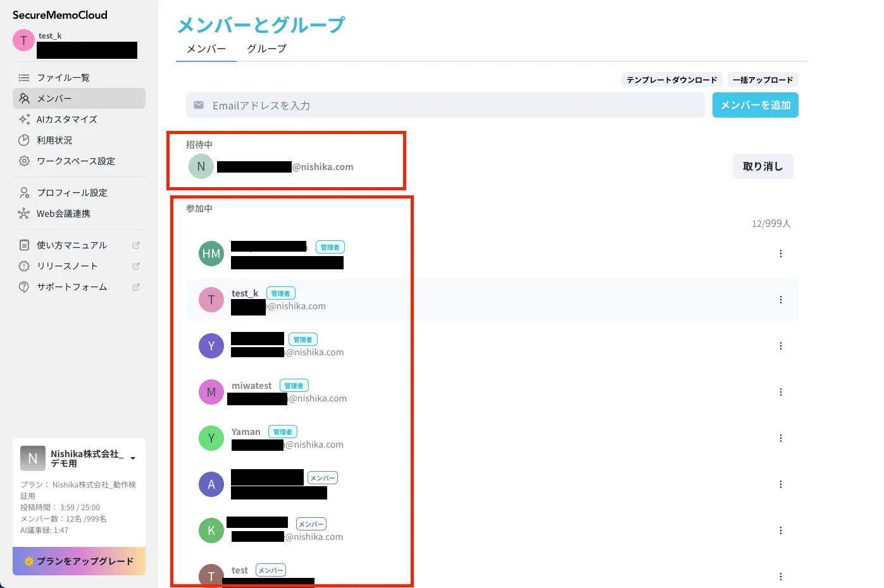Image resolution: width=884 pixels, height=588 pixels.
Task: Open プロフィール設定 person icon
Action: 24,193
